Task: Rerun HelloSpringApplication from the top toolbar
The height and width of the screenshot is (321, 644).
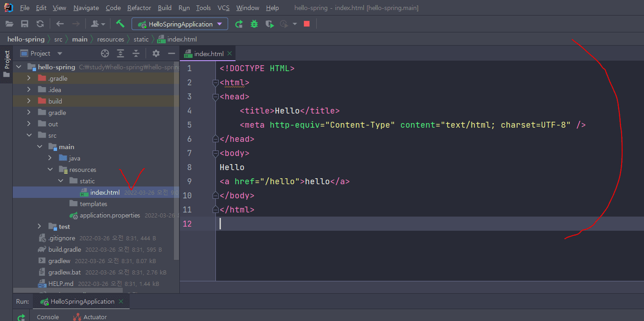Action: point(239,24)
